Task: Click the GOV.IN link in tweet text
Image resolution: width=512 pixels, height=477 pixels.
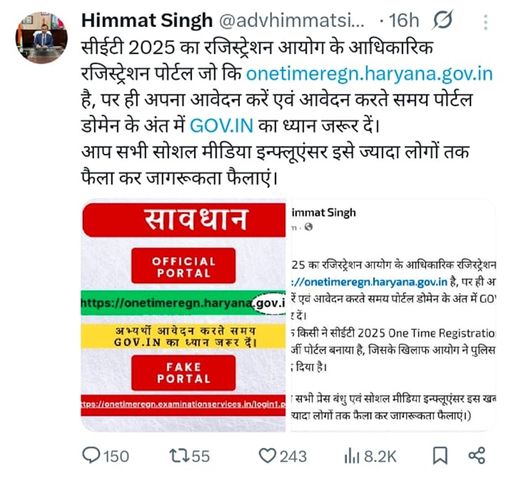Action: click(x=221, y=126)
